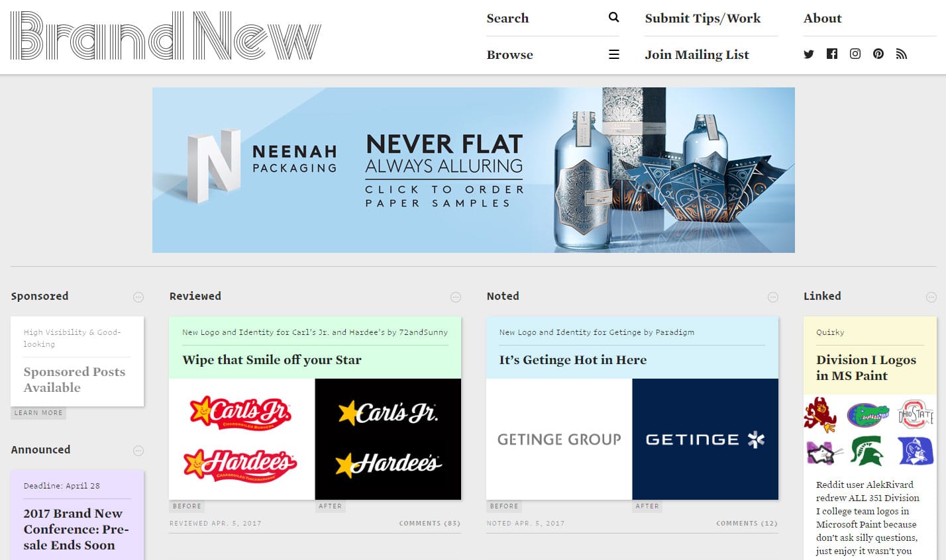Open the Browse menu item
This screenshot has width=946, height=560.
click(x=510, y=55)
